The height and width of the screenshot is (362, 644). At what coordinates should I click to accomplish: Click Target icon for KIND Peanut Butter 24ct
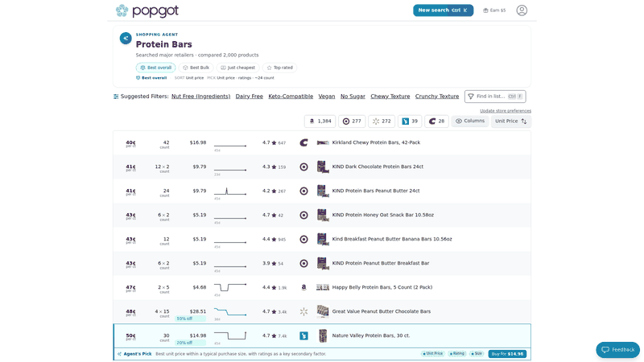303,191
